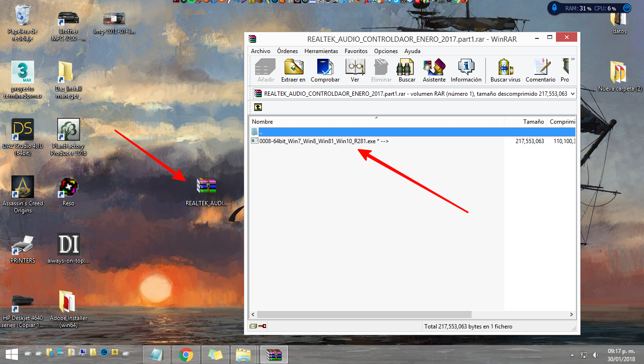Click the status bar drive icon
This screenshot has width=644, height=364.
(x=254, y=326)
